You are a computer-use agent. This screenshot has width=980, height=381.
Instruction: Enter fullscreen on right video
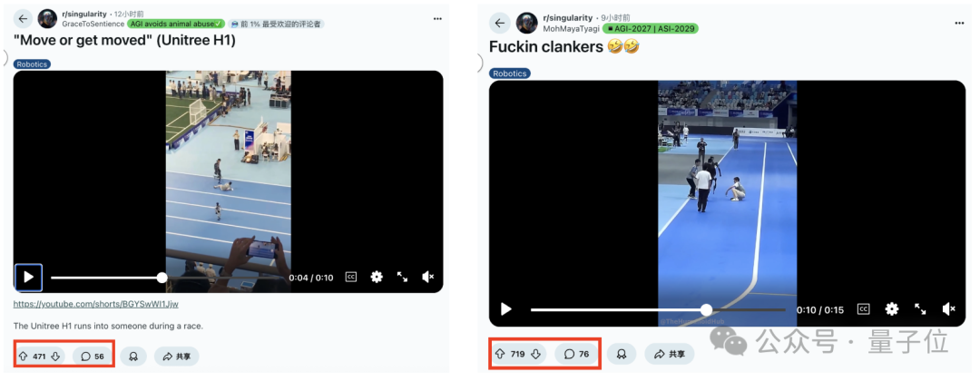[921, 309]
